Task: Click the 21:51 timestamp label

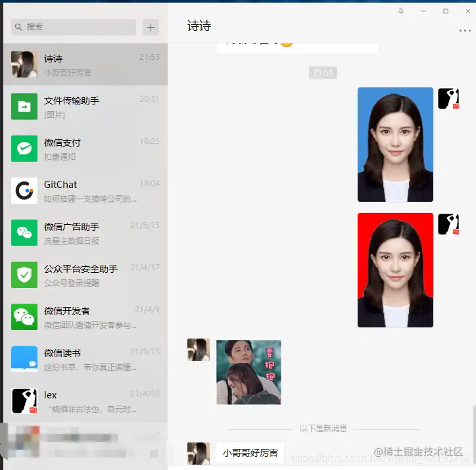Action: [323, 73]
